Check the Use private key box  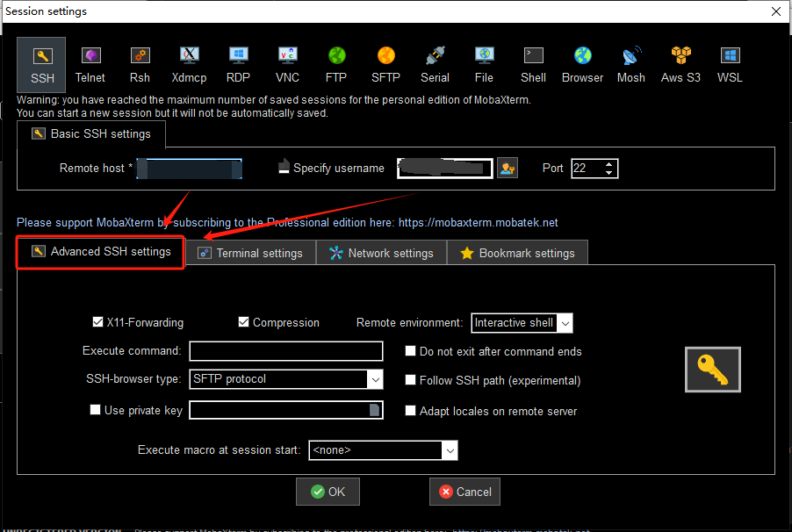point(95,410)
